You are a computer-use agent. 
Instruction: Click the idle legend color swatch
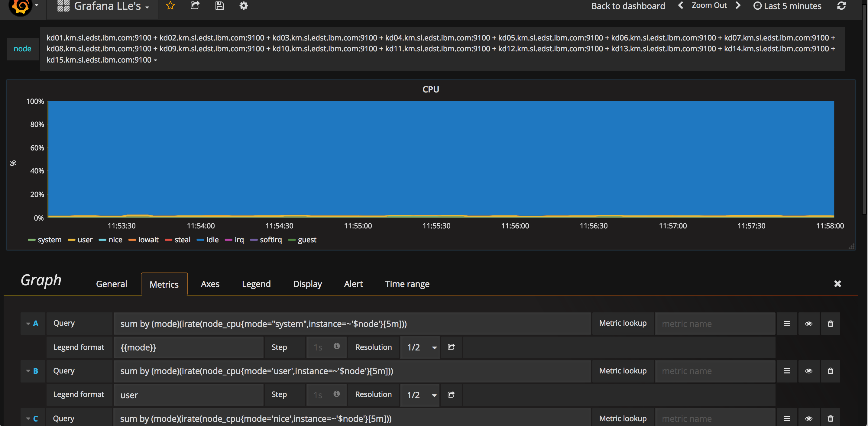200,240
